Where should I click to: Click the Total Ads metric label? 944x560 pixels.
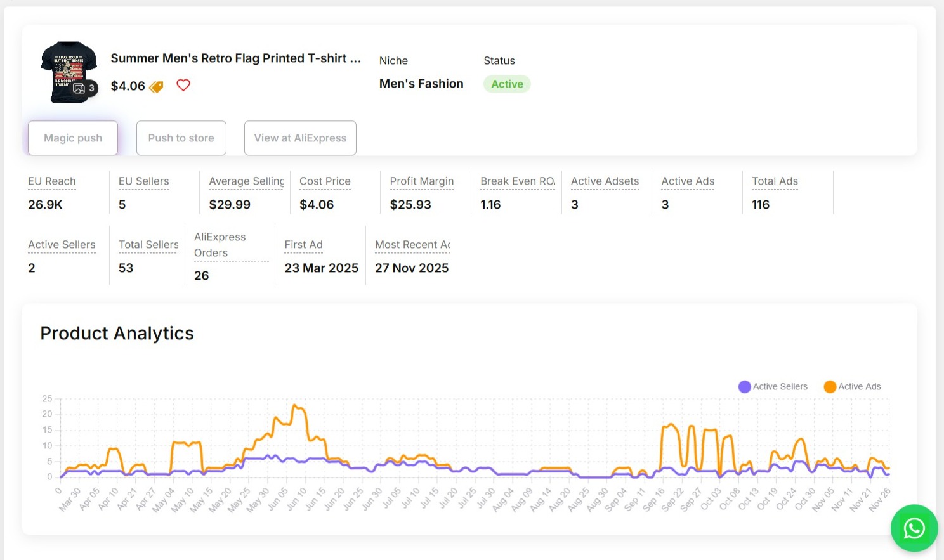click(x=775, y=181)
